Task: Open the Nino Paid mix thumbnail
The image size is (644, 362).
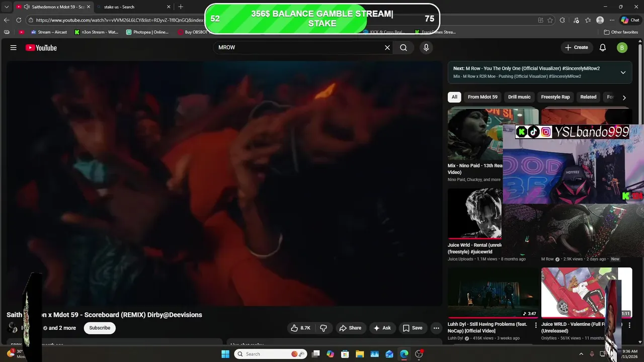Action: [475, 134]
